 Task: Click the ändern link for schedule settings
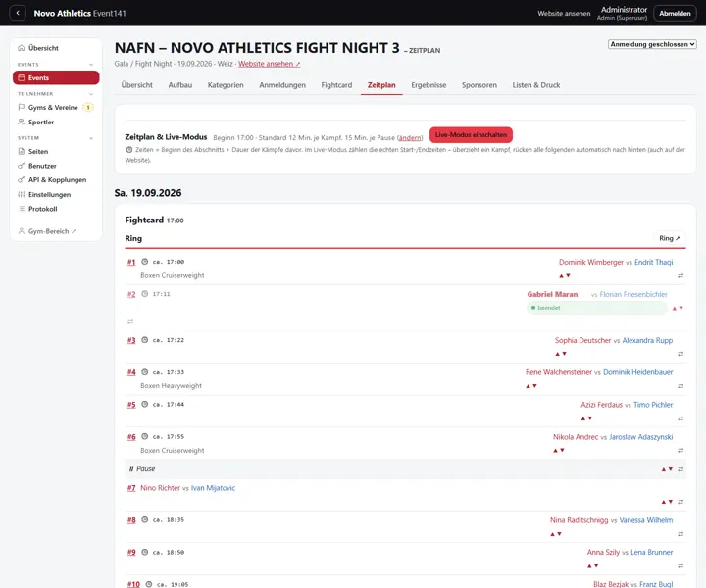point(410,137)
